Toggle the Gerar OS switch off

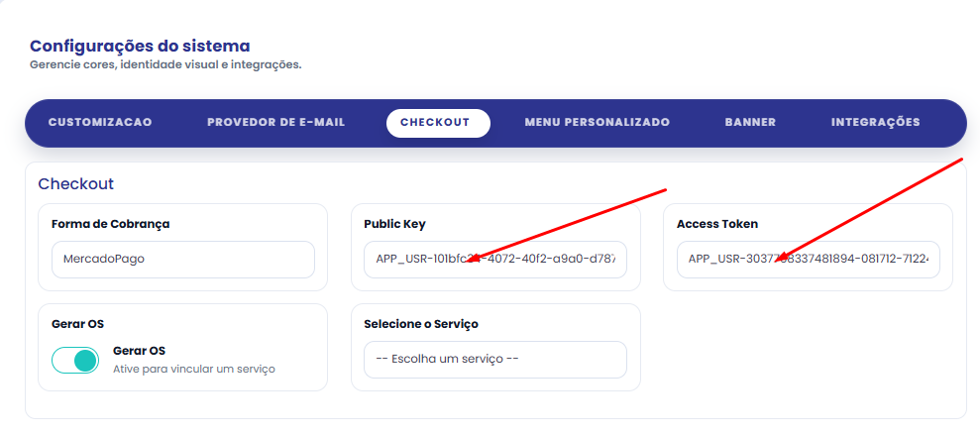[75, 361]
